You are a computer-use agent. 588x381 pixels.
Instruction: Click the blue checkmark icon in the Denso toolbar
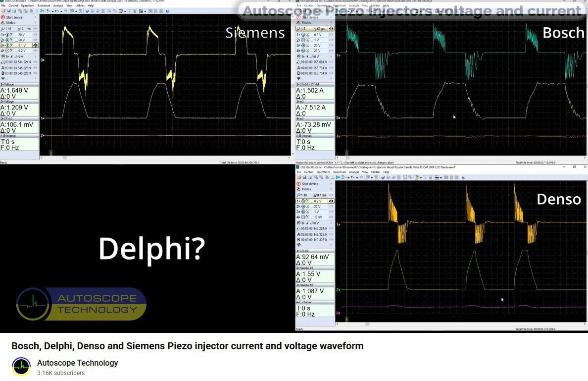pos(383,177)
